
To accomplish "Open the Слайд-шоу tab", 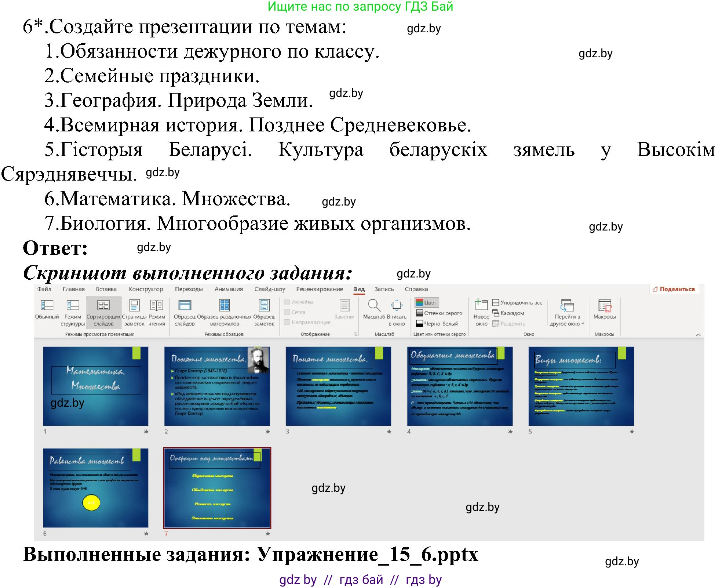I will pyautogui.click(x=270, y=289).
